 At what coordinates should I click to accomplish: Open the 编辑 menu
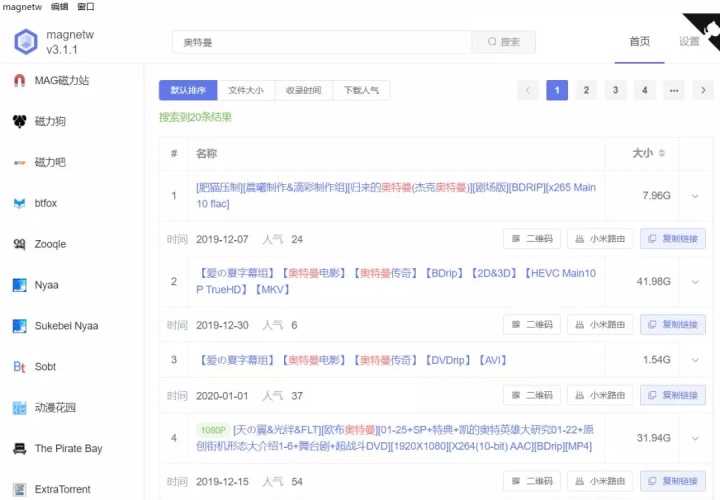pos(59,7)
